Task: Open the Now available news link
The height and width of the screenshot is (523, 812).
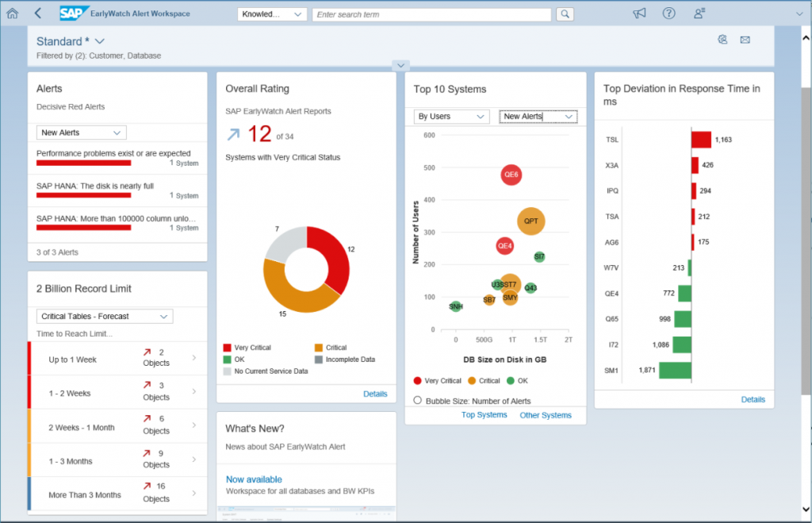Action: [x=254, y=479]
